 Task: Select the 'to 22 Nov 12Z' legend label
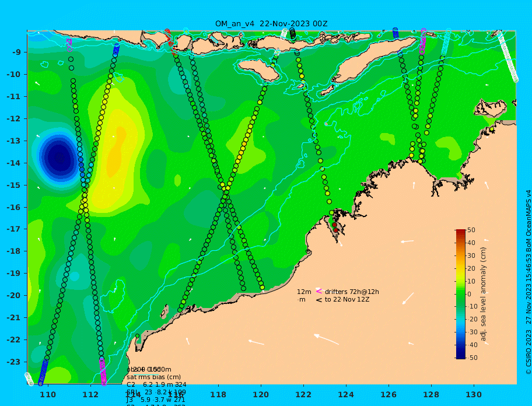pyautogui.click(x=347, y=299)
